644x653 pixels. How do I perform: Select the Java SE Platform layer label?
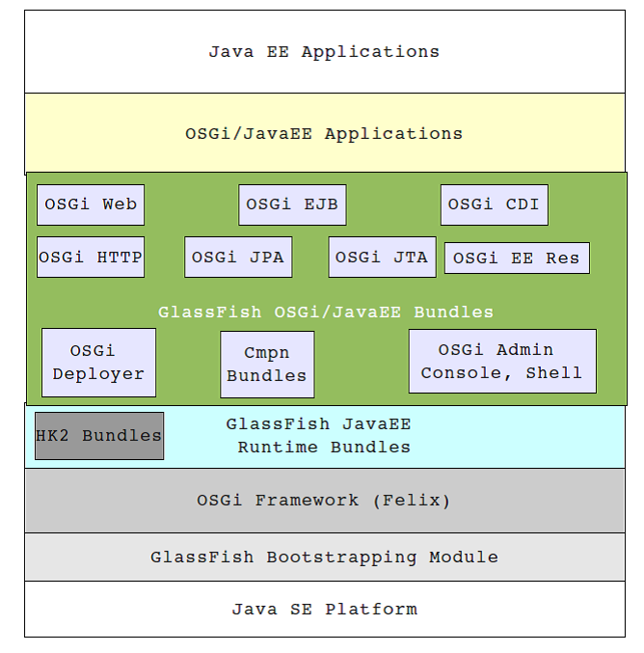coord(324,610)
